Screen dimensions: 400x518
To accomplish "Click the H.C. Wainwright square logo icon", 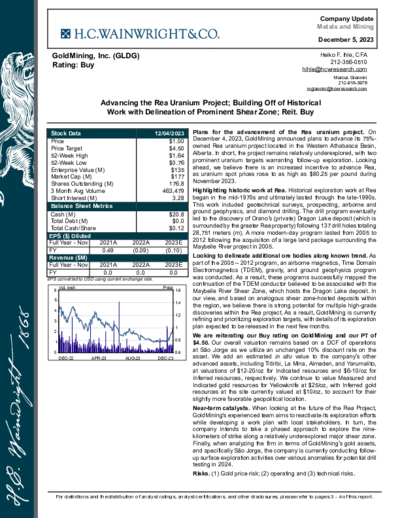I will coord(66,34).
